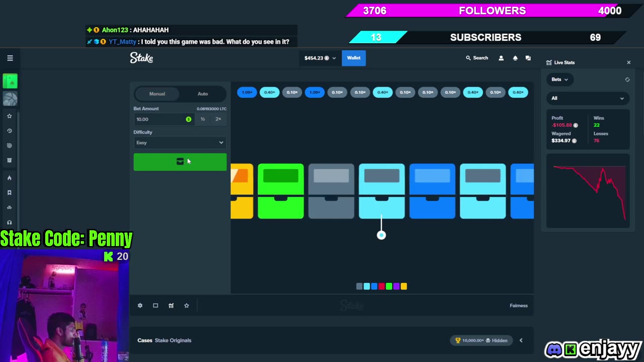Open game settings gear icon
644x362 pixels.
point(140,306)
